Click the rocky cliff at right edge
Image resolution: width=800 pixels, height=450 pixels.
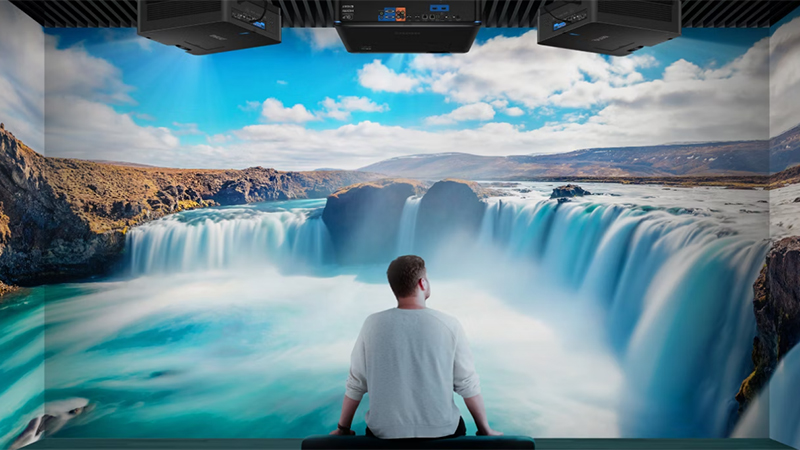(778, 310)
